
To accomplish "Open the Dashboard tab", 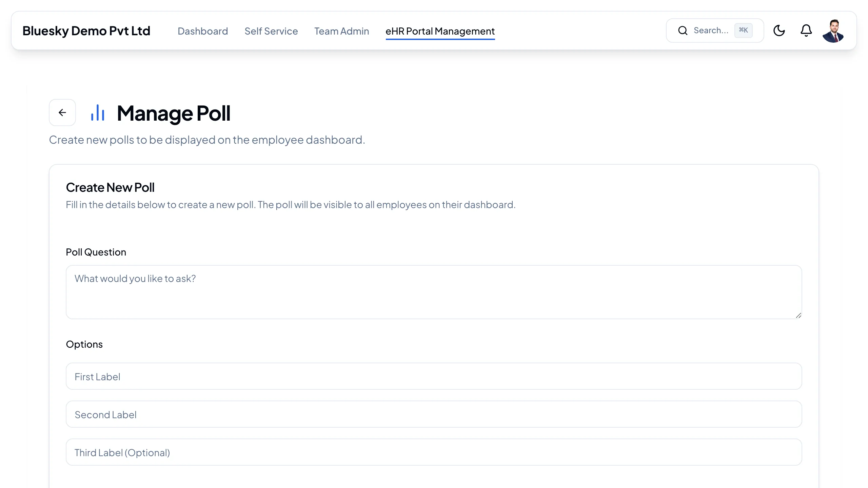I will (x=203, y=31).
